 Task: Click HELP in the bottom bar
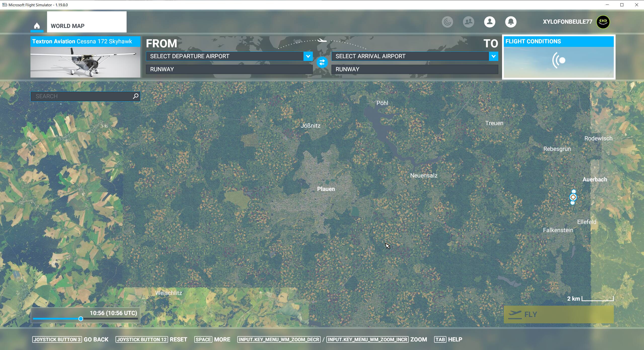tap(455, 339)
